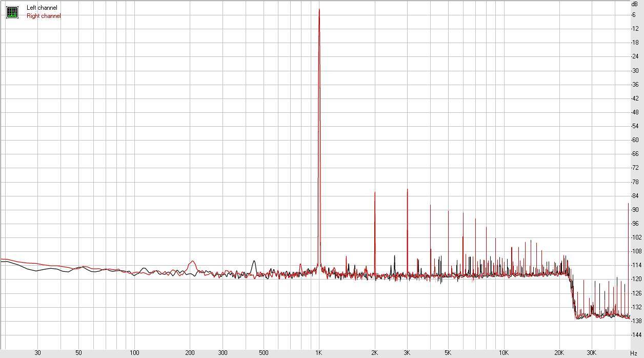Click the -6 dB scale value
644x358 pixels.
click(x=634, y=15)
